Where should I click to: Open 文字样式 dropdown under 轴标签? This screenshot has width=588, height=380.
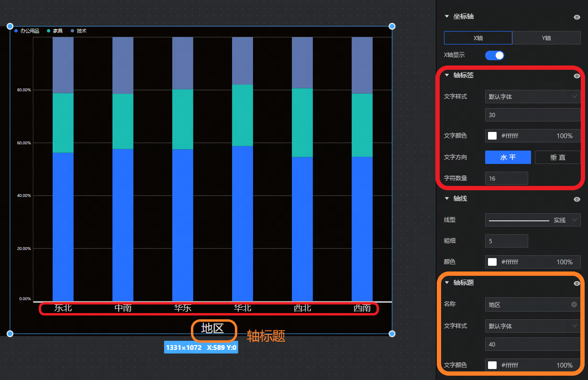coord(533,97)
